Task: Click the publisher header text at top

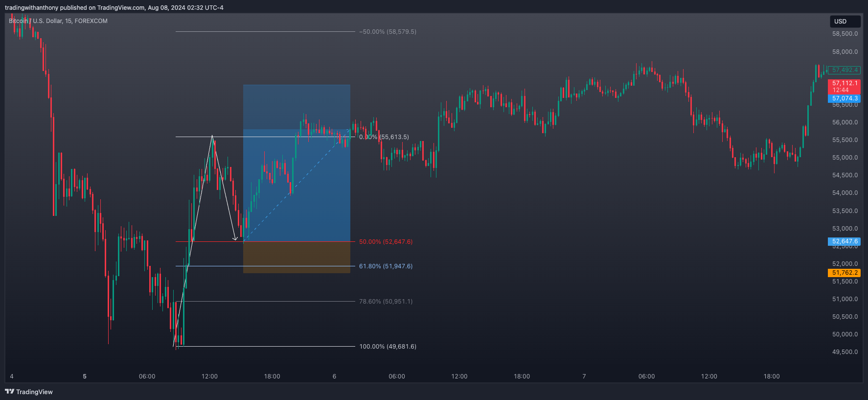Action: click(114, 7)
